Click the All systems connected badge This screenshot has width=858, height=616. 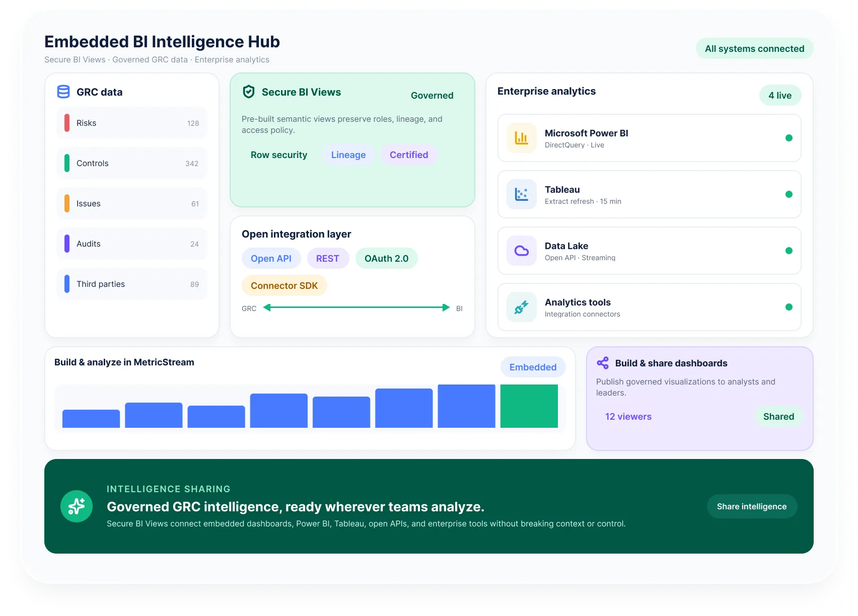755,49
